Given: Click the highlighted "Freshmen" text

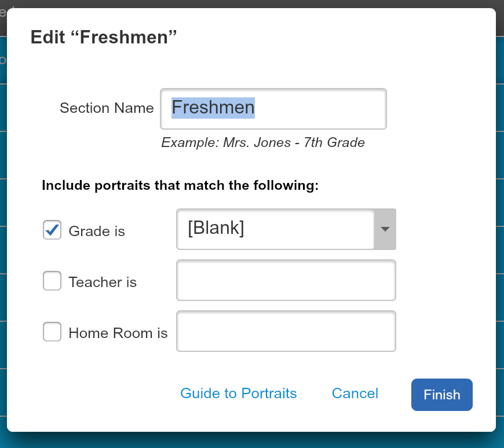Looking at the screenshot, I should coord(213,108).
